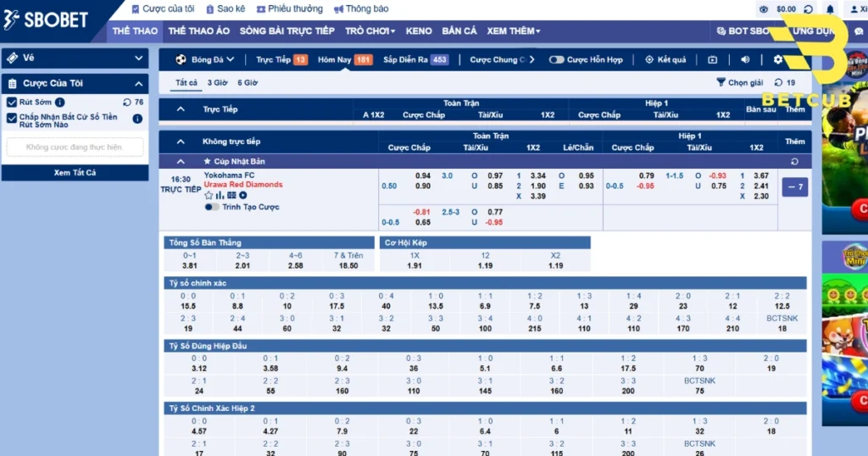Open match statistics bar chart icon

click(220, 195)
